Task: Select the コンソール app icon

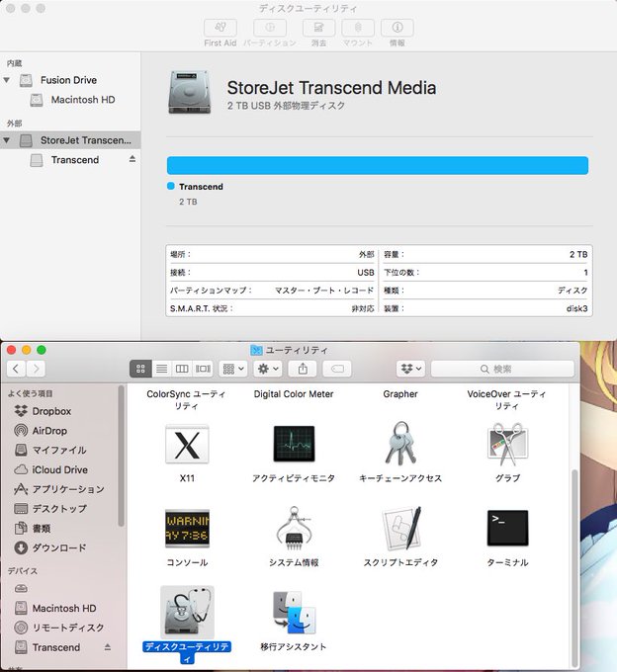Action: coord(187,529)
